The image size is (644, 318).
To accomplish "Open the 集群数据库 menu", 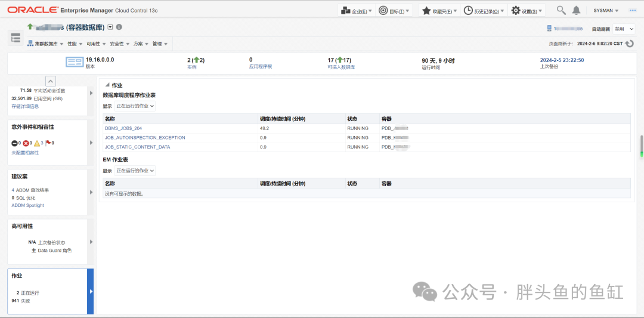I will click(45, 44).
